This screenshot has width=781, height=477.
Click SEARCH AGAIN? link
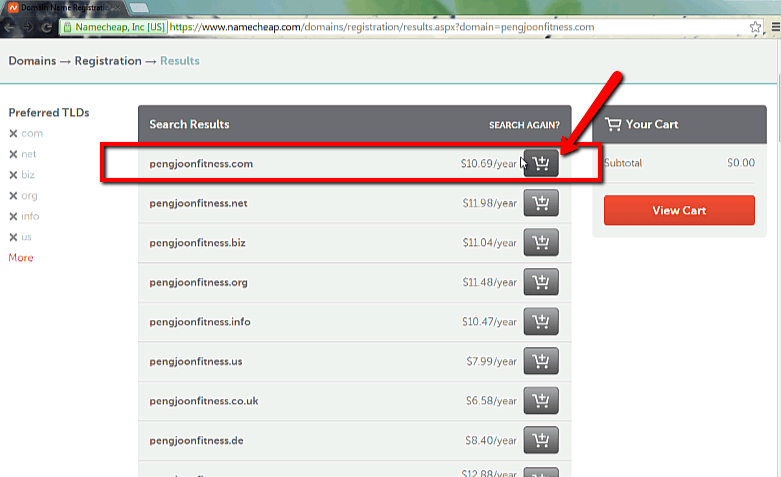[523, 125]
